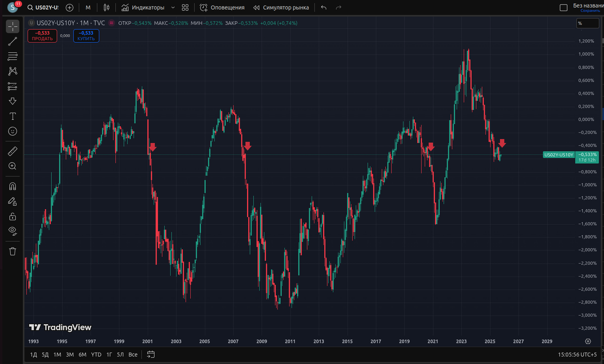Image resolution: width=604 pixels, height=364 pixels.
Task: Click the 2013 label on time axis
Action: 319,341
